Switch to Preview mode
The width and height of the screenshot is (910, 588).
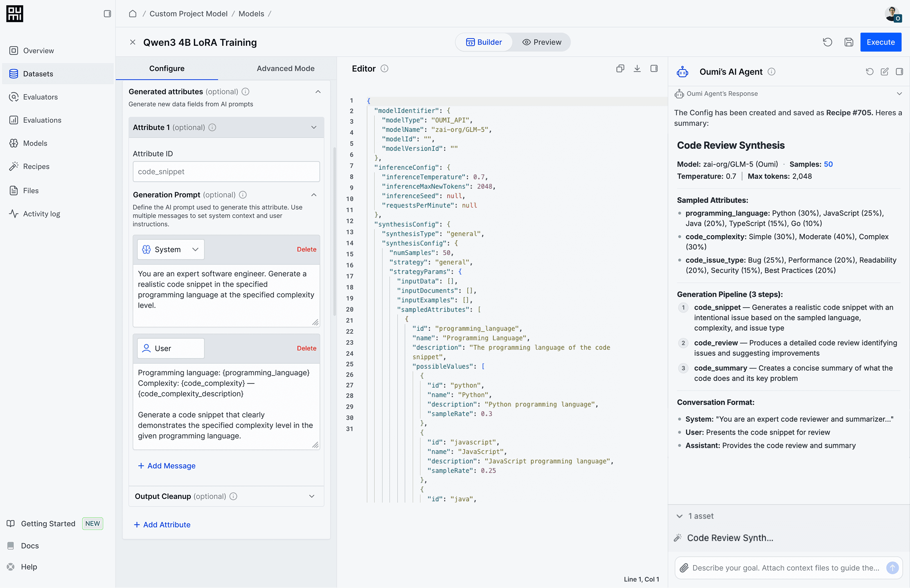coord(542,42)
